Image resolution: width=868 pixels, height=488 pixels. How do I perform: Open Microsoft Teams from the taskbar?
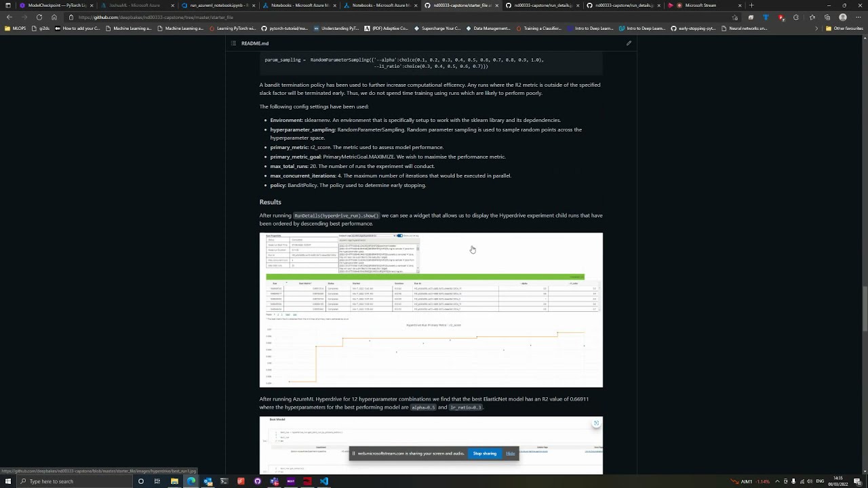coord(274,481)
